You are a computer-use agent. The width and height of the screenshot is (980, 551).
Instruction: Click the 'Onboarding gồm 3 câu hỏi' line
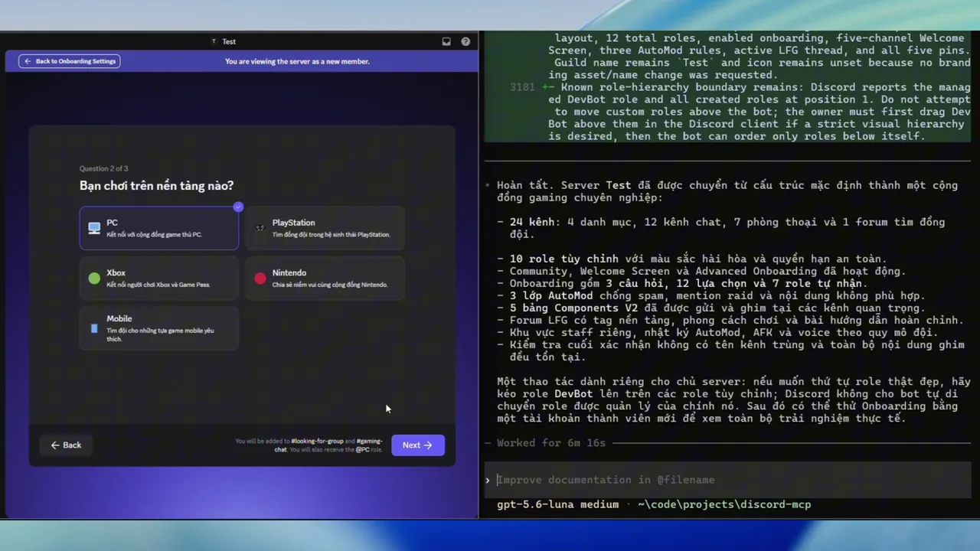tap(681, 283)
